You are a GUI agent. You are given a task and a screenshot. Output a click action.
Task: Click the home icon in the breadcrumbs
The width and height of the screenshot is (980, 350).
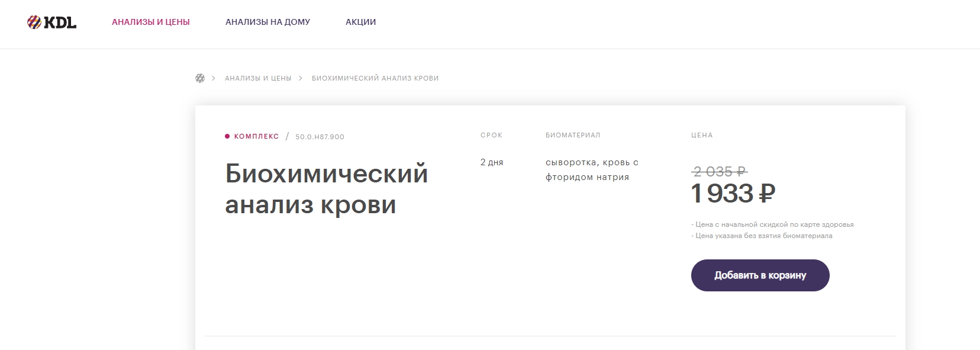200,78
